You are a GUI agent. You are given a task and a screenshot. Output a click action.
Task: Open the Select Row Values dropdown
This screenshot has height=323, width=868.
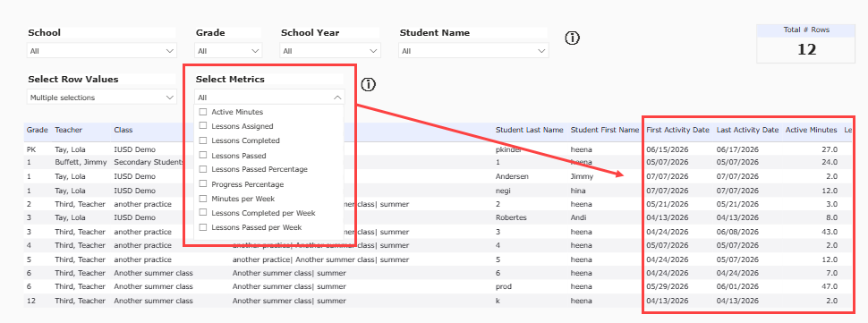point(102,98)
